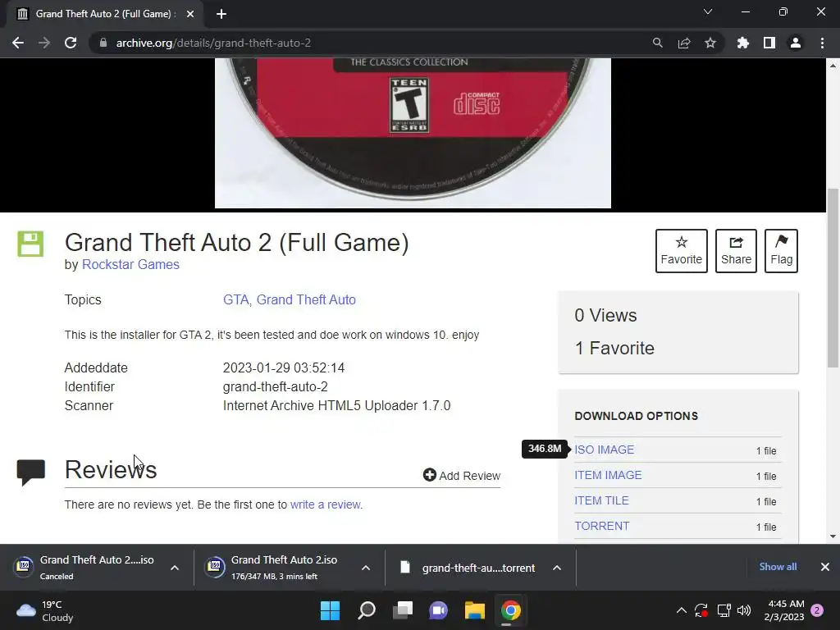Open the Chrome profile avatar
The height and width of the screenshot is (630, 840).
[796, 43]
